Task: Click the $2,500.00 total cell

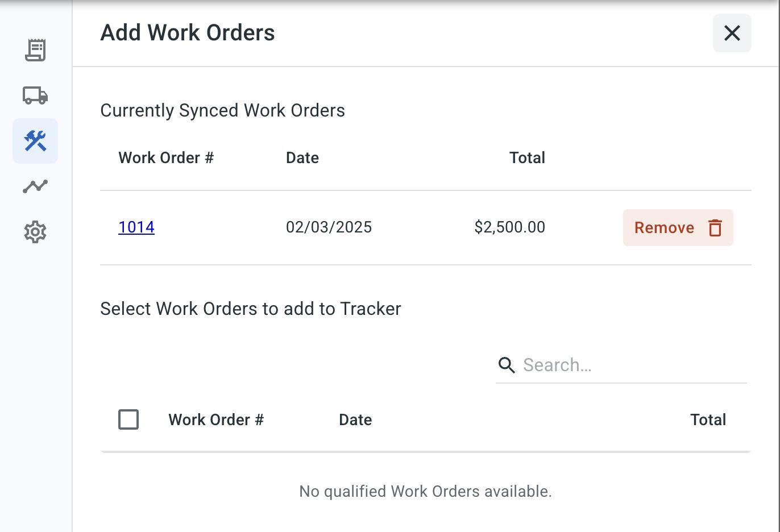Action: 509,227
